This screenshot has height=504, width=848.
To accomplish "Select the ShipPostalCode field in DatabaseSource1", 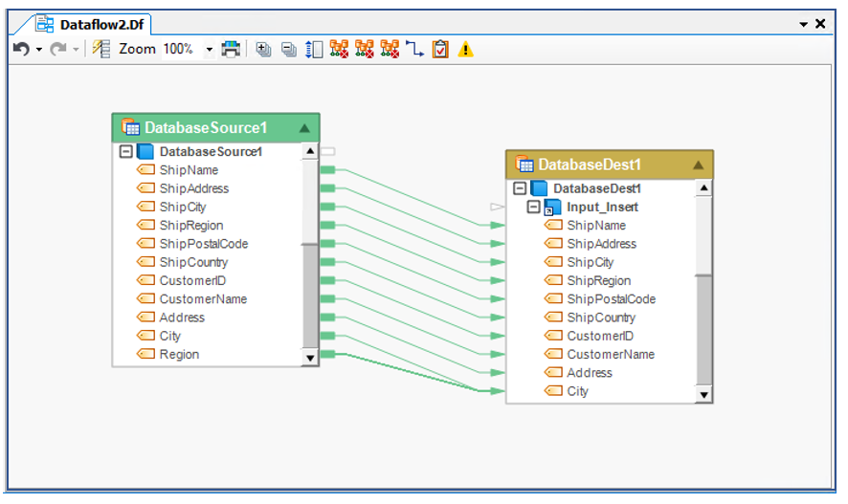I will (203, 244).
